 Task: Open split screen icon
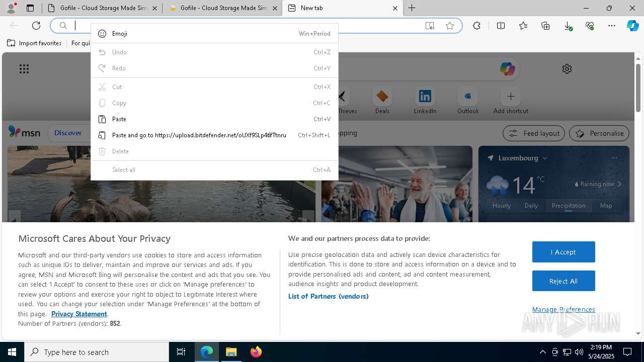pyautogui.click(x=501, y=26)
